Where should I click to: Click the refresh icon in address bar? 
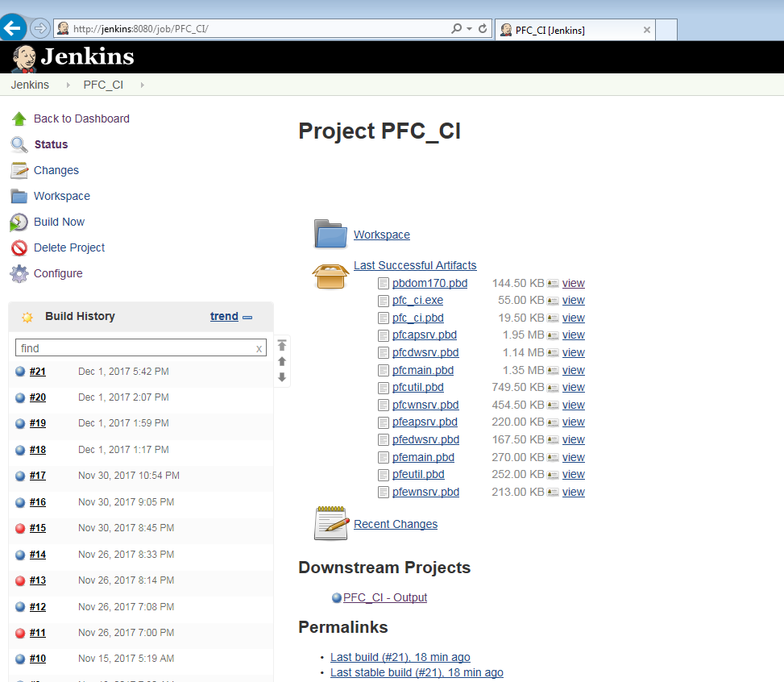pos(483,28)
